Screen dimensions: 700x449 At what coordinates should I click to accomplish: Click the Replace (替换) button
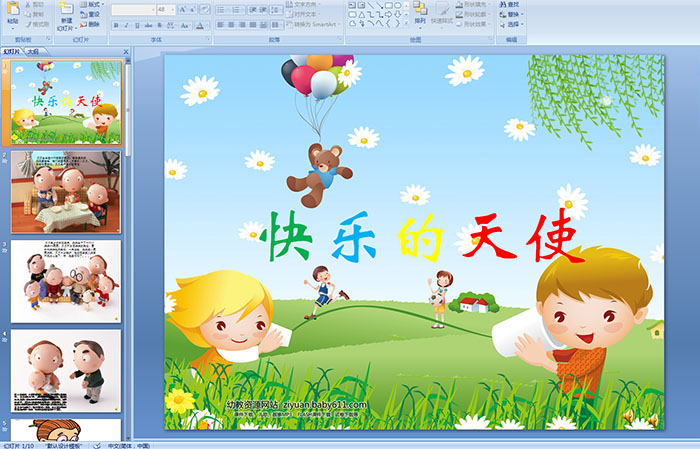click(514, 15)
